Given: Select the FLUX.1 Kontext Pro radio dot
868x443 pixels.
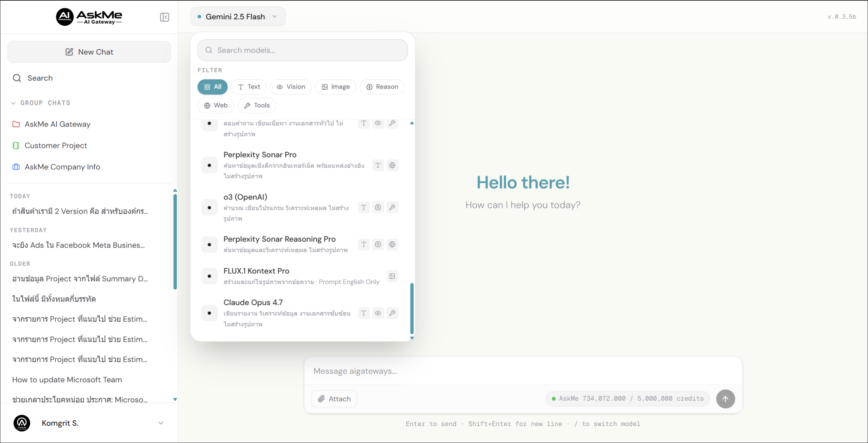Looking at the screenshot, I should click(x=209, y=276).
